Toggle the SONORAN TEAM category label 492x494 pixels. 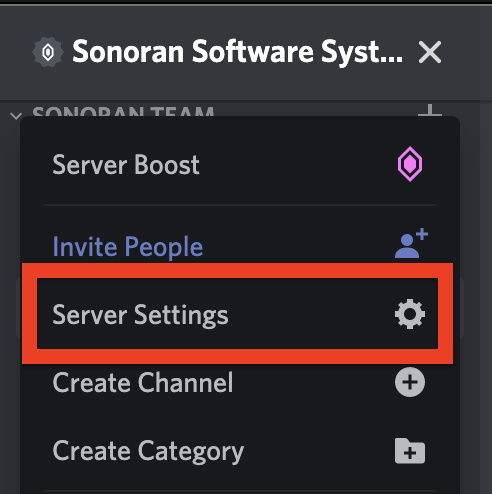point(123,111)
